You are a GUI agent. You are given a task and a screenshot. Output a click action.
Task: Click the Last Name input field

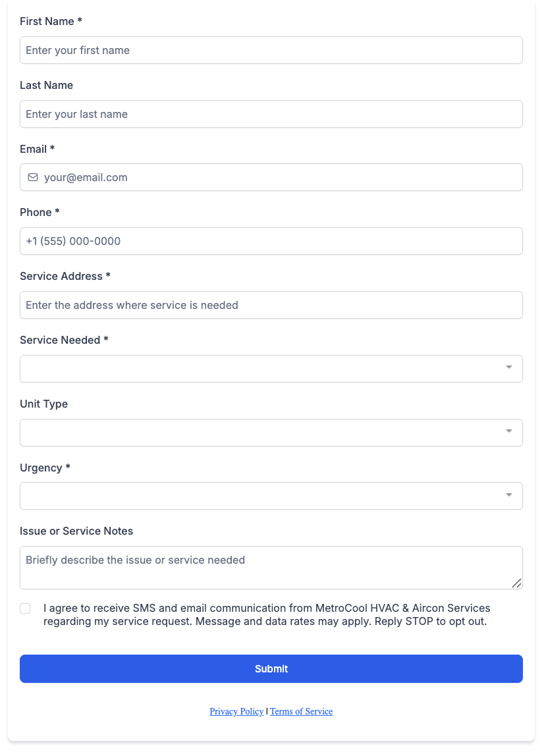[271, 114]
